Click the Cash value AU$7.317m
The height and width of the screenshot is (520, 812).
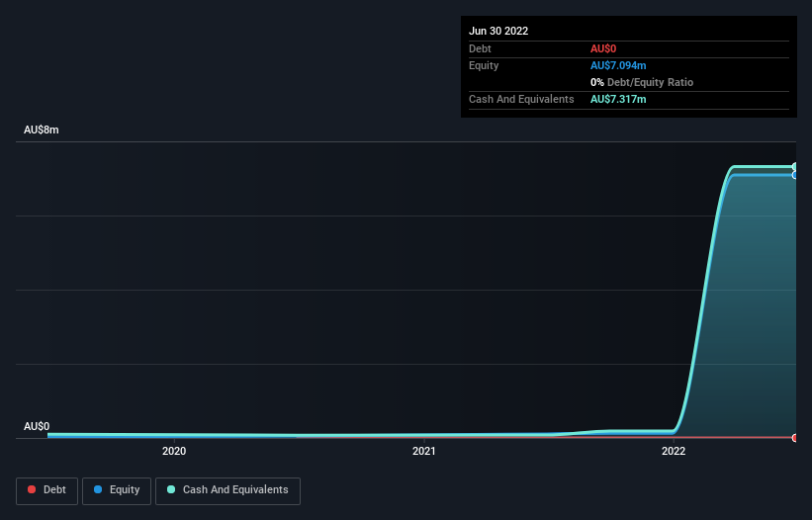click(618, 99)
